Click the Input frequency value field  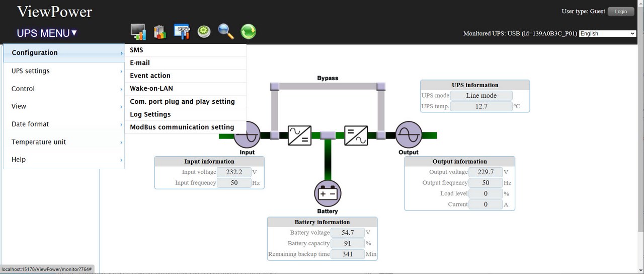click(x=234, y=183)
